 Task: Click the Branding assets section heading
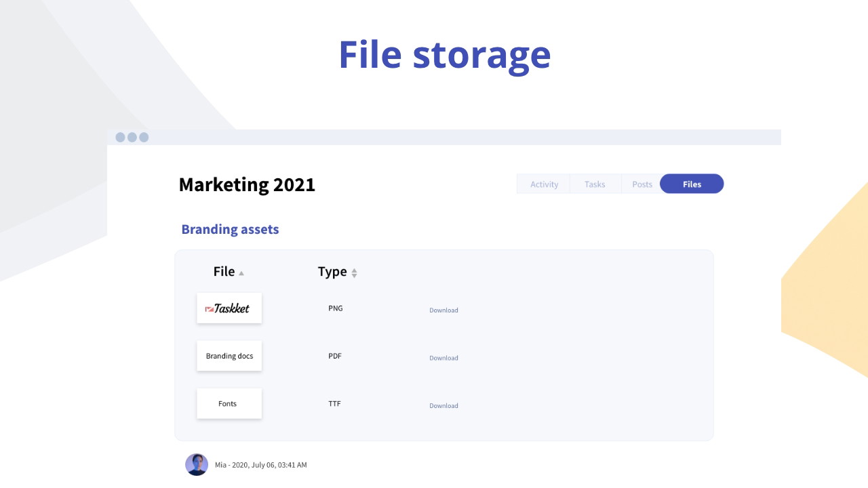tap(230, 229)
